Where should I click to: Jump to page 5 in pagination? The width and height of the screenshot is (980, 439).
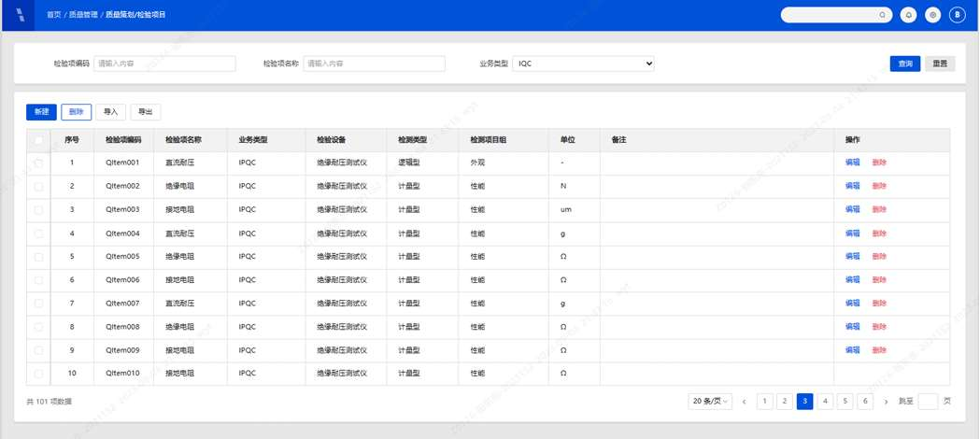point(845,402)
